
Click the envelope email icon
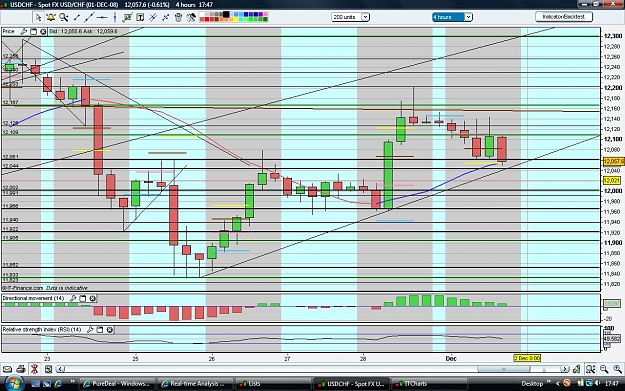(7, 369)
